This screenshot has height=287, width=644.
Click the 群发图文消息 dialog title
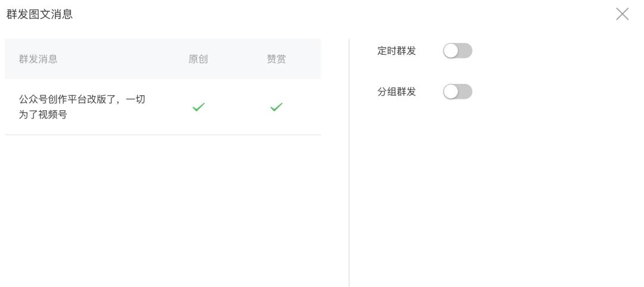(39, 14)
